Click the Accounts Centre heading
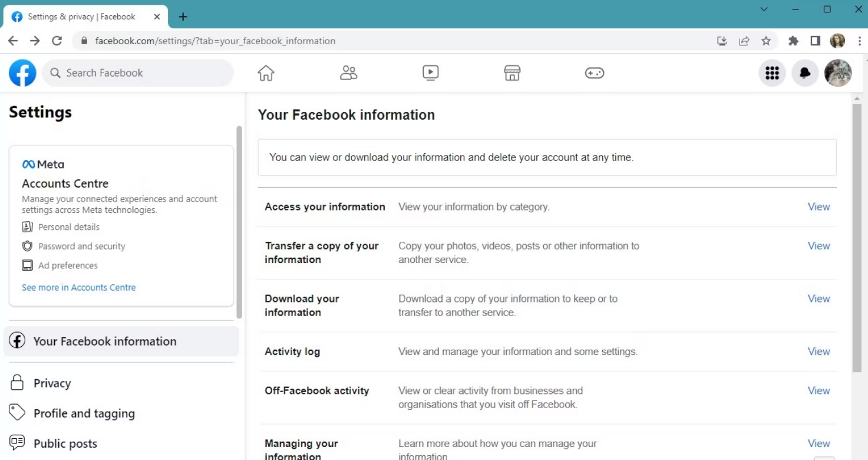 click(x=65, y=183)
